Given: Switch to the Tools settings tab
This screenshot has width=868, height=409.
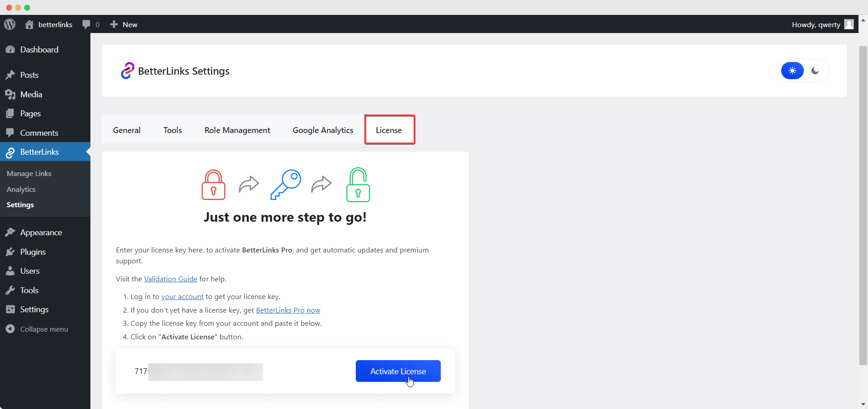Looking at the screenshot, I should click(x=173, y=130).
